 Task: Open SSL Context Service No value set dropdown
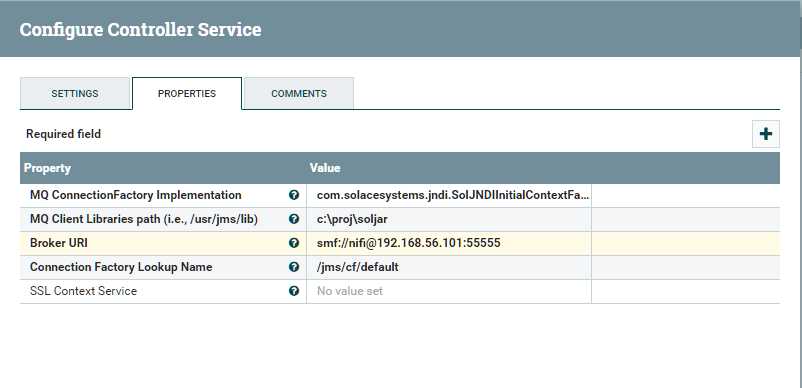pos(449,291)
